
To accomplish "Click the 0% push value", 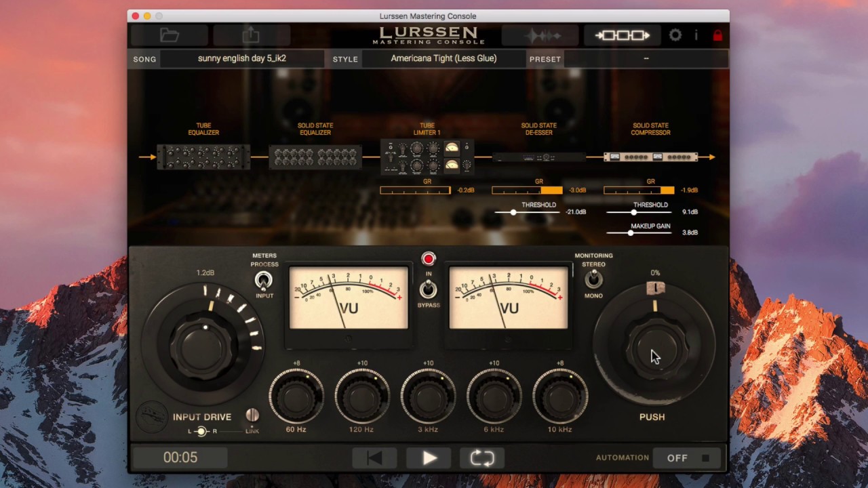I will (655, 272).
